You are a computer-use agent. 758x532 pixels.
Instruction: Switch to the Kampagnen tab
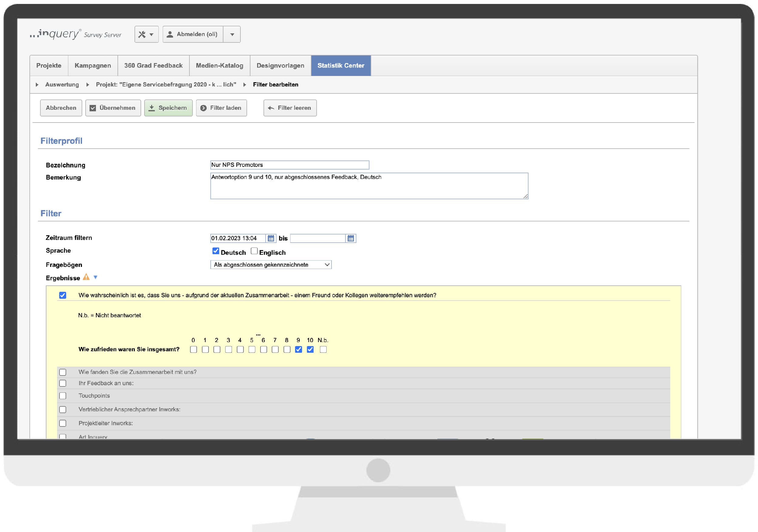pos(93,66)
